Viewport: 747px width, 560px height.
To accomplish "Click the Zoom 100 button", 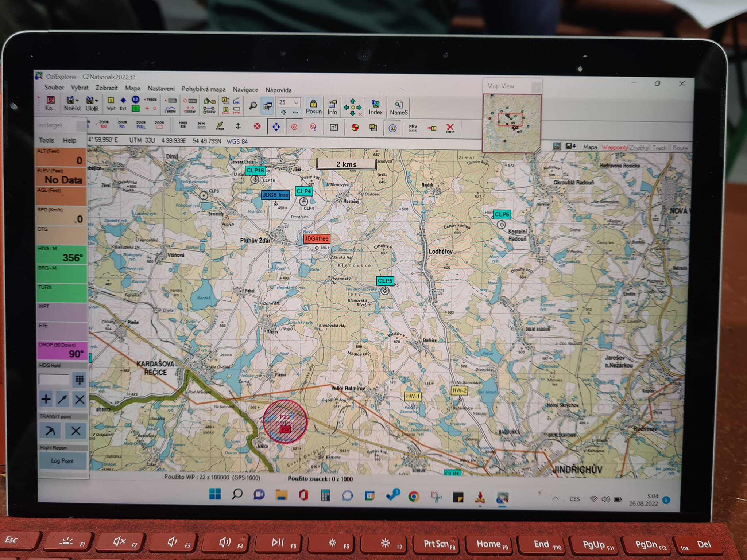I will point(104,124).
